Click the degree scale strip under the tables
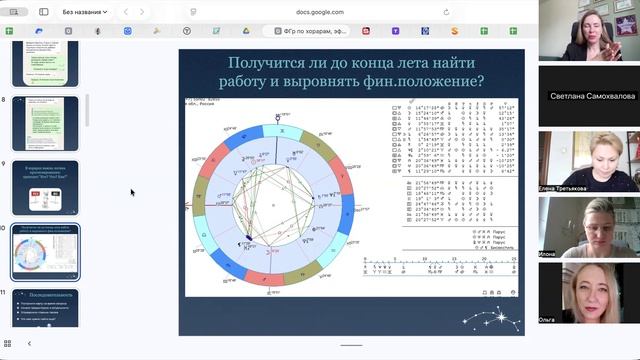The height and width of the screenshot is (360, 640). point(440,267)
